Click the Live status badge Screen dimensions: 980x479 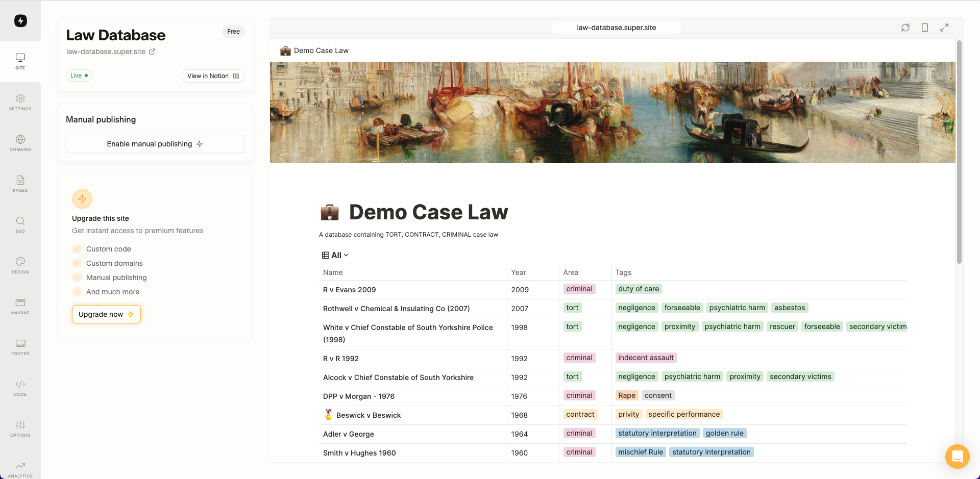tap(79, 75)
